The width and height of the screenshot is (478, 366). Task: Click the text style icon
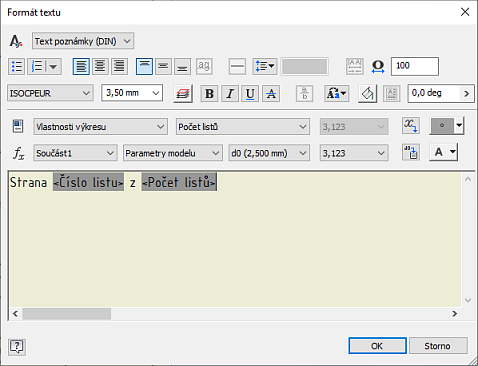[x=16, y=41]
